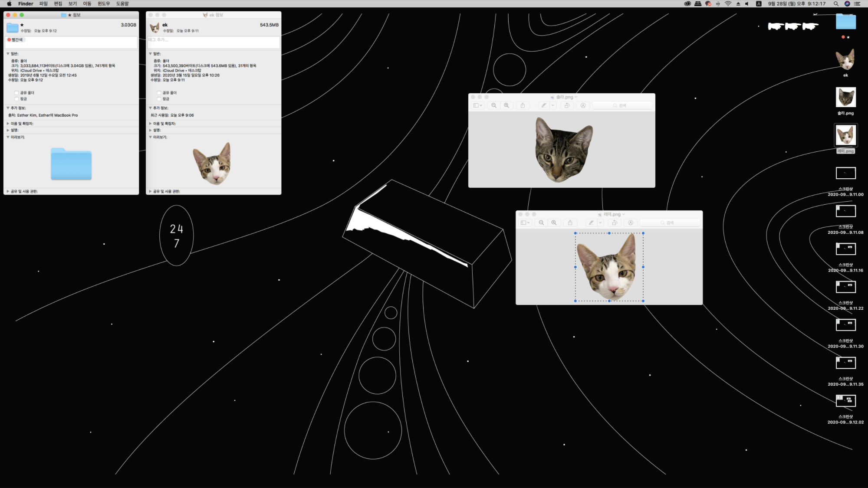Enable 공유 폴더 checkbox in ★ info window
The height and width of the screenshot is (488, 868).
click(x=16, y=93)
